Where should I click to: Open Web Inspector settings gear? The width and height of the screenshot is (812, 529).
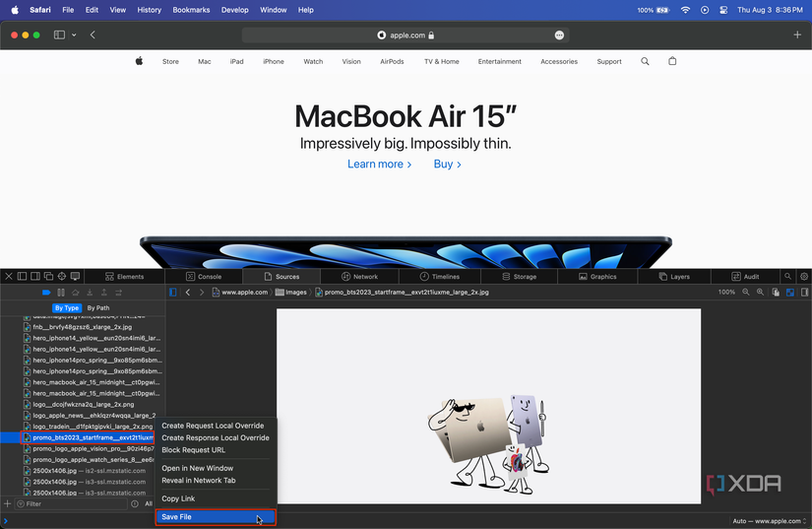[x=804, y=276]
